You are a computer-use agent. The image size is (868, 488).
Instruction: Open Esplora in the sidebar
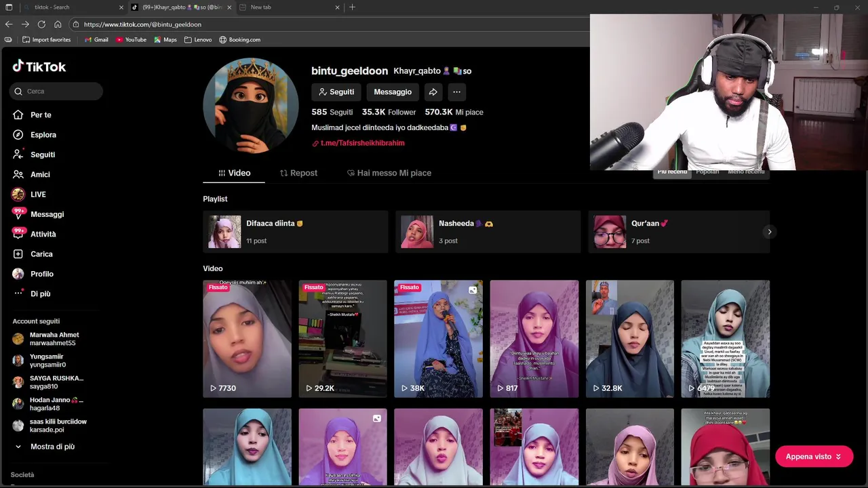(35, 135)
